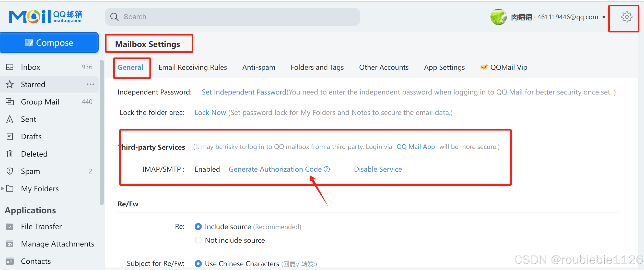Open the Starred folder label
The height and width of the screenshot is (270, 644).
pyautogui.click(x=33, y=84)
